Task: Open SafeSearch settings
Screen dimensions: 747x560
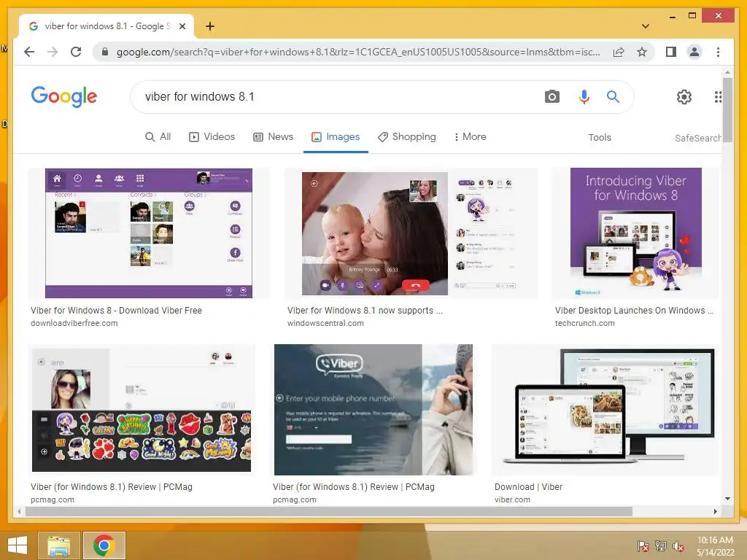Action: click(x=698, y=138)
